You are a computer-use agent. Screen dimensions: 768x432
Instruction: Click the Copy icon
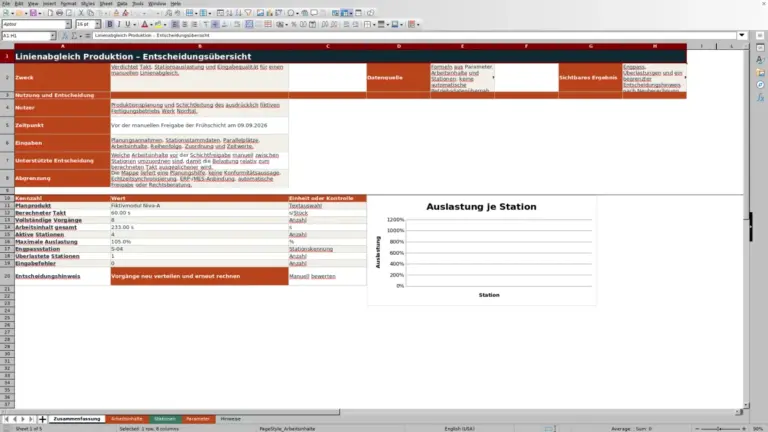point(90,13)
